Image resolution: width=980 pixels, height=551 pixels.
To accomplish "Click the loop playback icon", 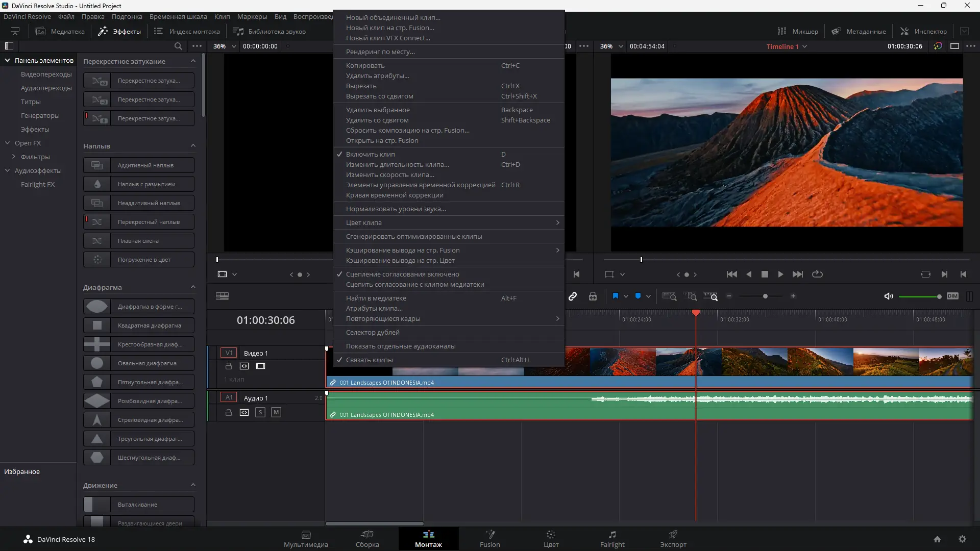I will click(x=817, y=274).
